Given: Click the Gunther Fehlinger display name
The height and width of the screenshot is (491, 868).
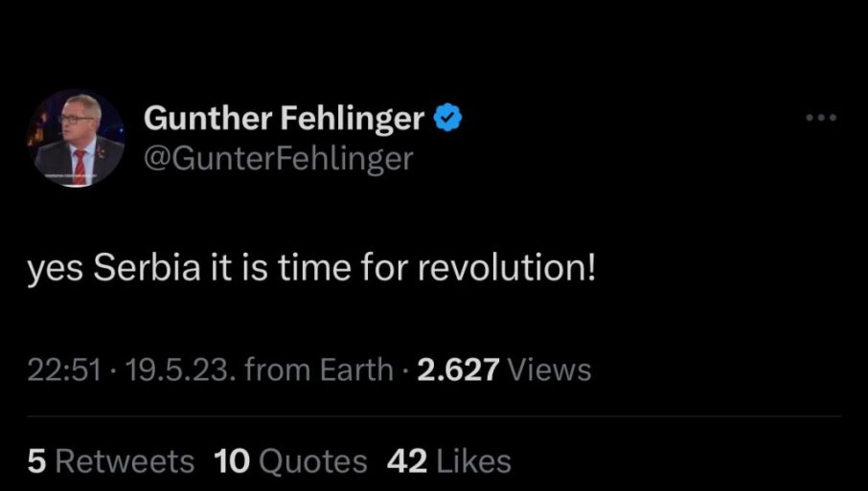Looking at the screenshot, I should (284, 119).
